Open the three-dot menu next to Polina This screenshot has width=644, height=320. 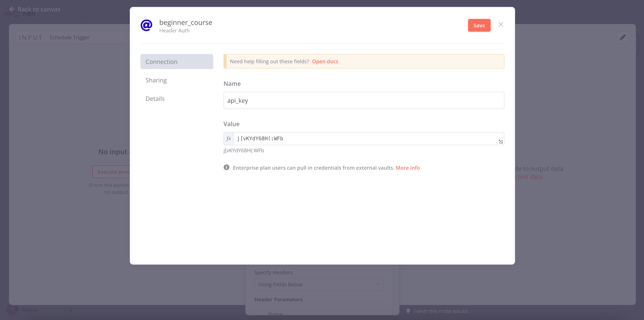[x=71, y=310]
